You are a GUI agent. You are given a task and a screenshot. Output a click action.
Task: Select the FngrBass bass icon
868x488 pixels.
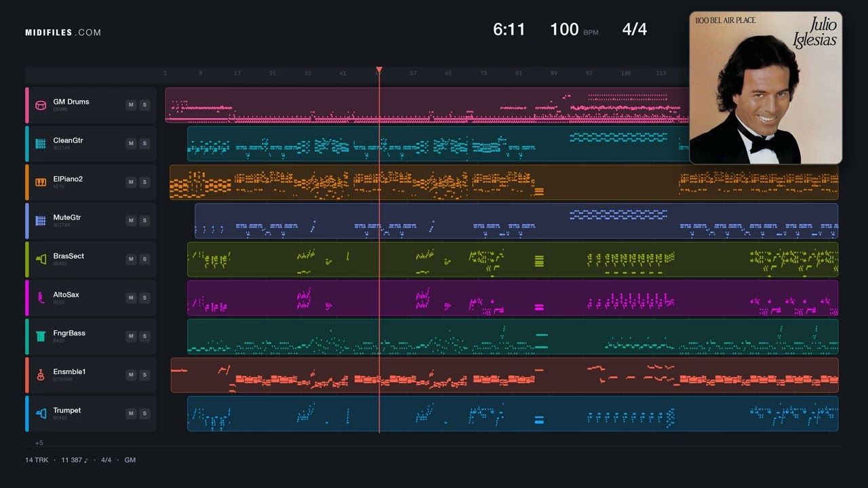pos(41,337)
